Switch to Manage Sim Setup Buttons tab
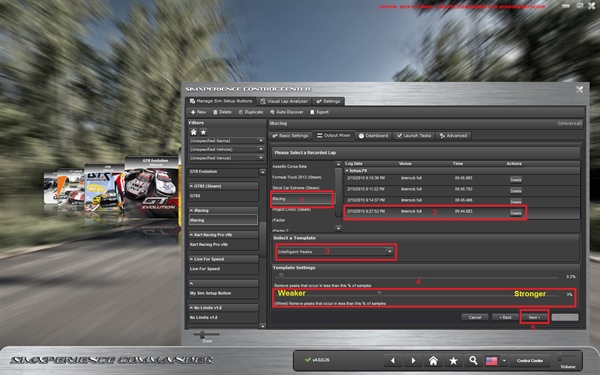Viewport: 600px width, 375px height. (220, 101)
